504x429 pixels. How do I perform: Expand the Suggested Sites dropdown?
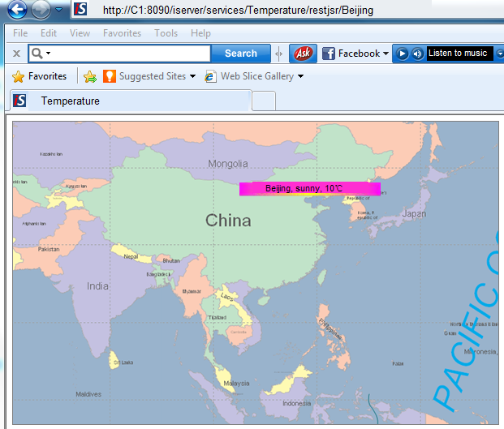[x=193, y=76]
